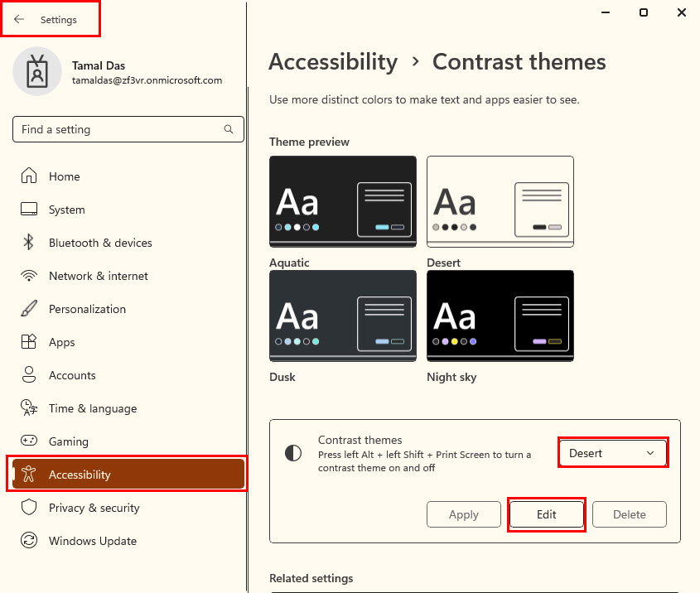Image resolution: width=700 pixels, height=593 pixels.
Task: Click the Tamal Das profile avatar
Action: tap(37, 71)
